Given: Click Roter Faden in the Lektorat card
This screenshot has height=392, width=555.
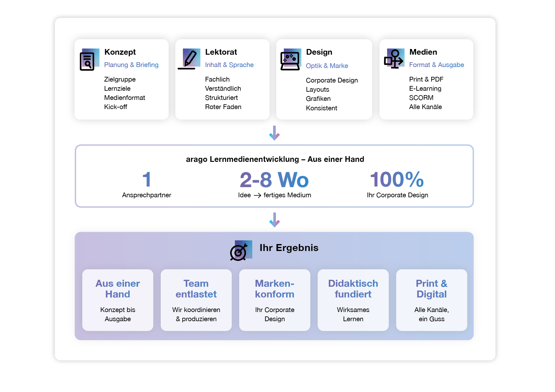Looking at the screenshot, I should click(x=223, y=107).
